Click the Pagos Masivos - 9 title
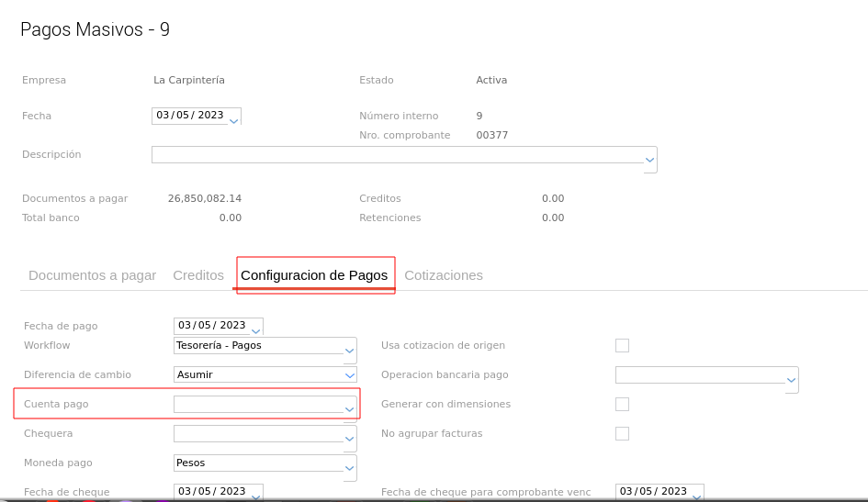Viewport: 868px width, 502px height. 95,29
